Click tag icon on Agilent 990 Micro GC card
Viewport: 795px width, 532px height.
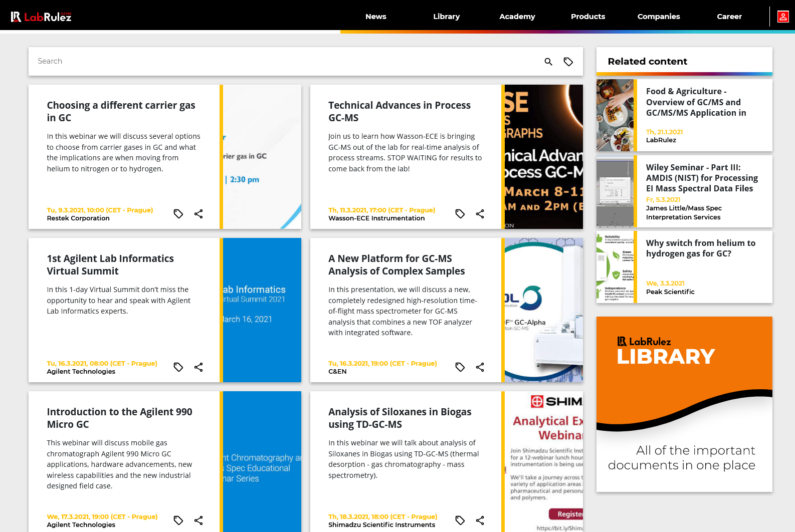pos(178,520)
